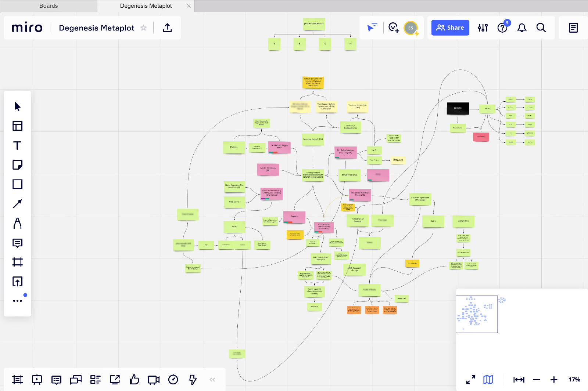Toggle fullscreen mode
588x391 pixels.
point(470,380)
